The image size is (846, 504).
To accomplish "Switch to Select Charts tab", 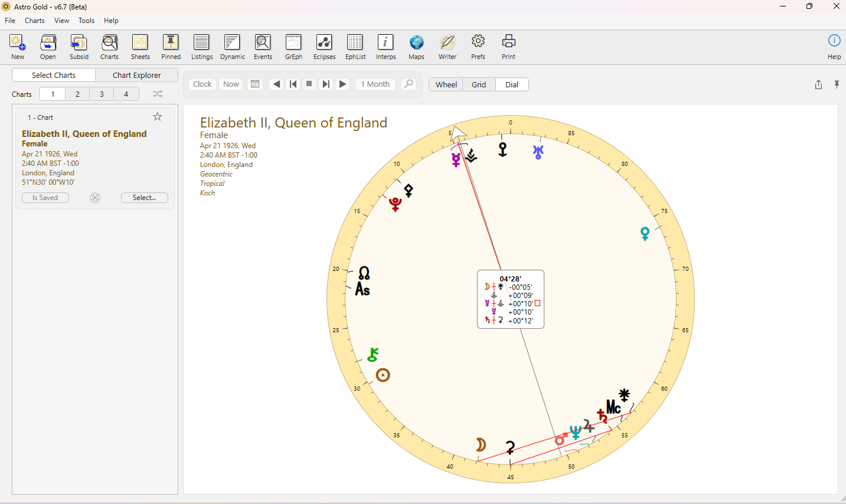I will [x=54, y=75].
